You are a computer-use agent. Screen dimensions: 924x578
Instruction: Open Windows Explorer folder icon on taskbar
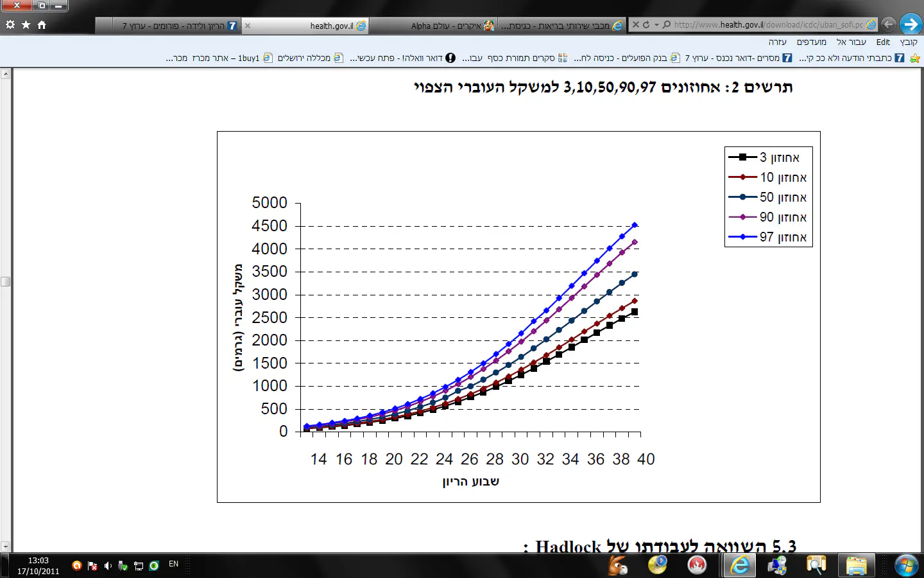(x=856, y=565)
